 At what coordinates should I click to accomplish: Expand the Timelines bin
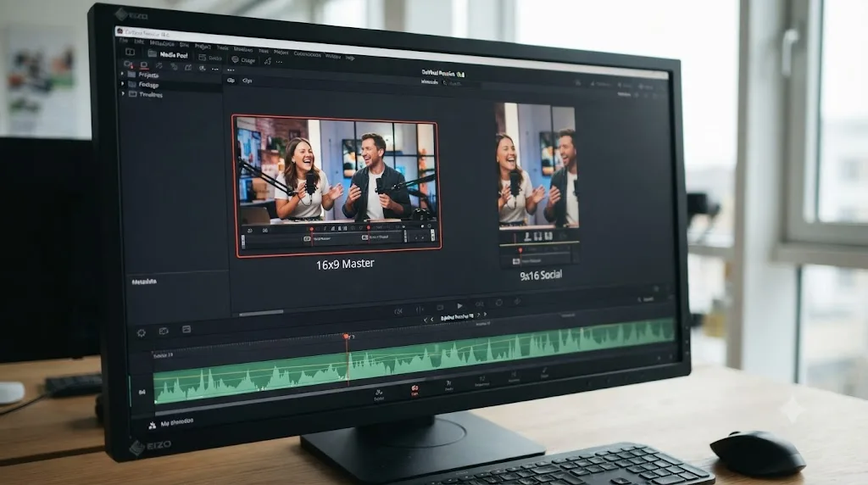pos(123,93)
